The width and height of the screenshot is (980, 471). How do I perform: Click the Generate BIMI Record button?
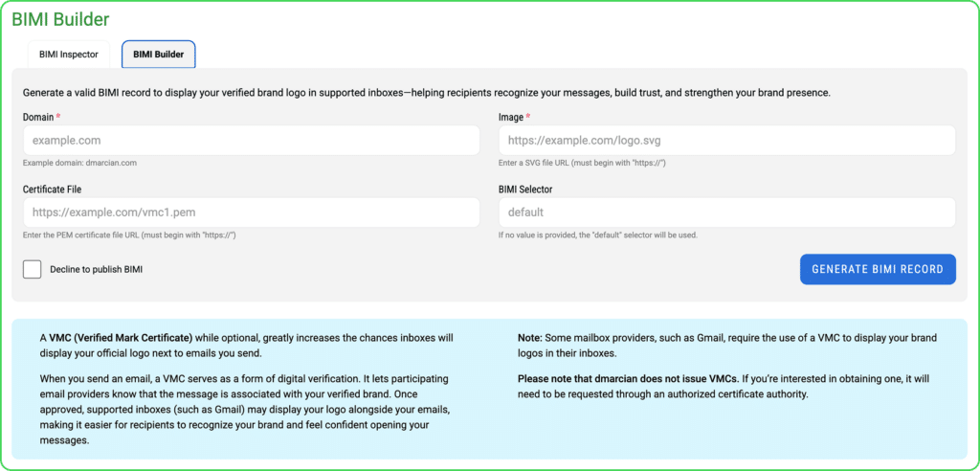(878, 270)
